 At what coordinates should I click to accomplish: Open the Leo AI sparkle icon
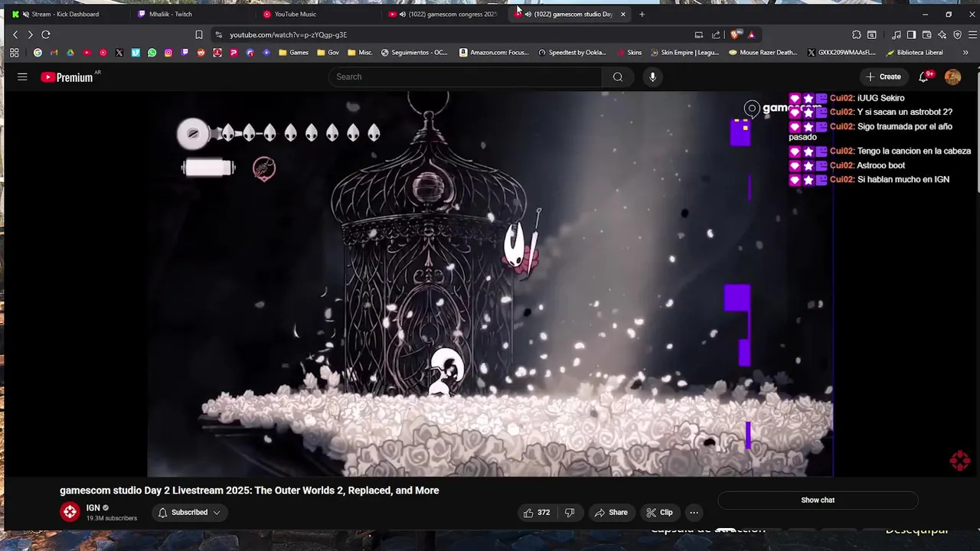(x=942, y=34)
